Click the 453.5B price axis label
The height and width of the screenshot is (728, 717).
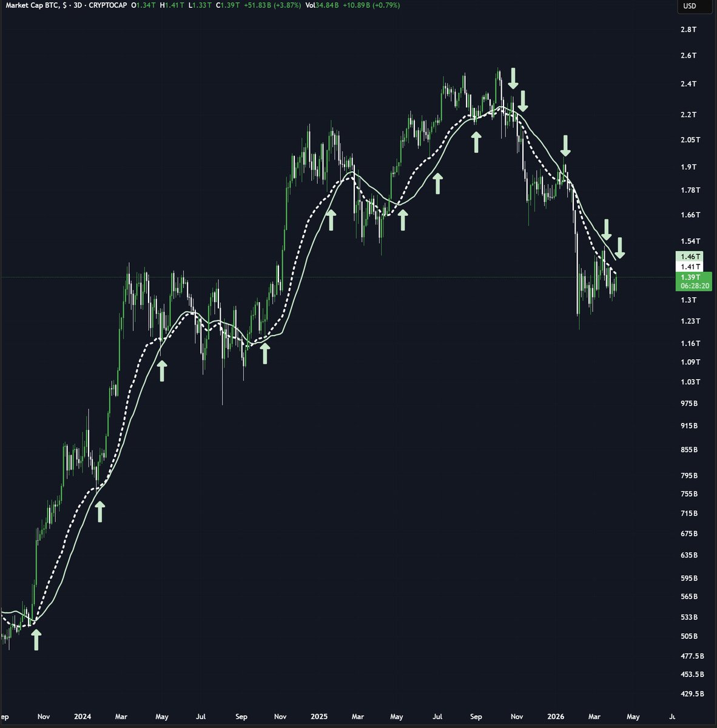tap(692, 674)
